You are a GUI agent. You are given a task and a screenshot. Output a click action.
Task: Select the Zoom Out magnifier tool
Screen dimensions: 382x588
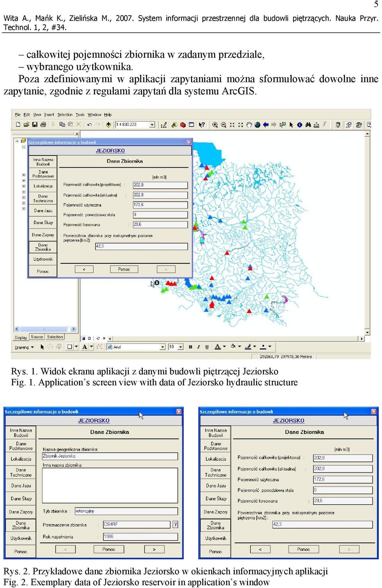[224, 125]
